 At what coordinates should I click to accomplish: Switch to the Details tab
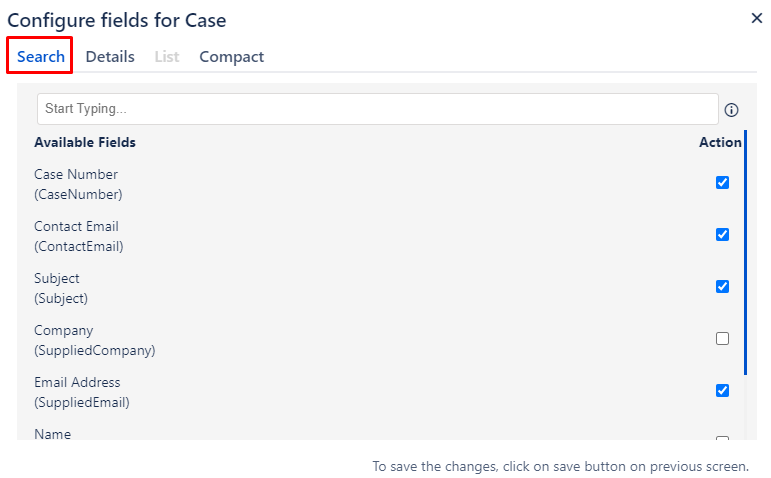pyautogui.click(x=110, y=57)
